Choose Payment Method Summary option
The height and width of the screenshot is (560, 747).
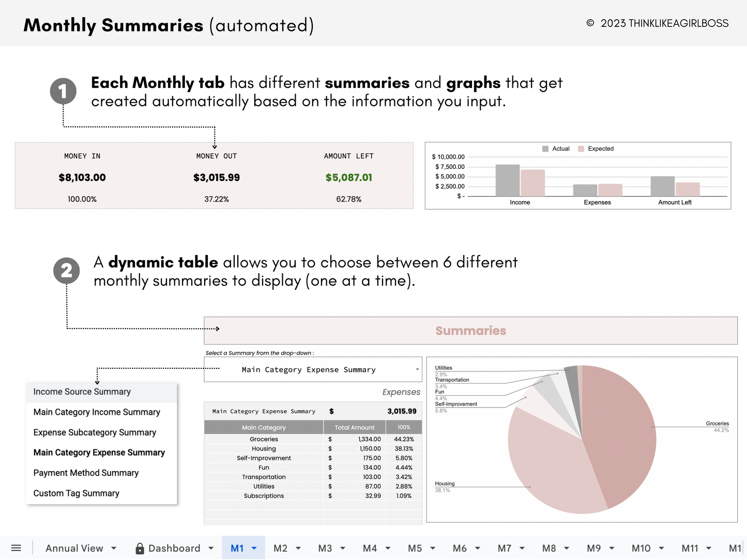(86, 473)
